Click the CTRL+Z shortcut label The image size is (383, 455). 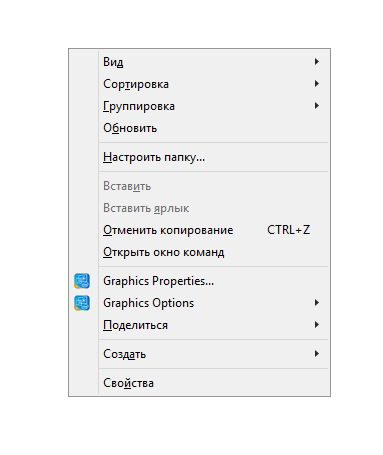tap(289, 230)
